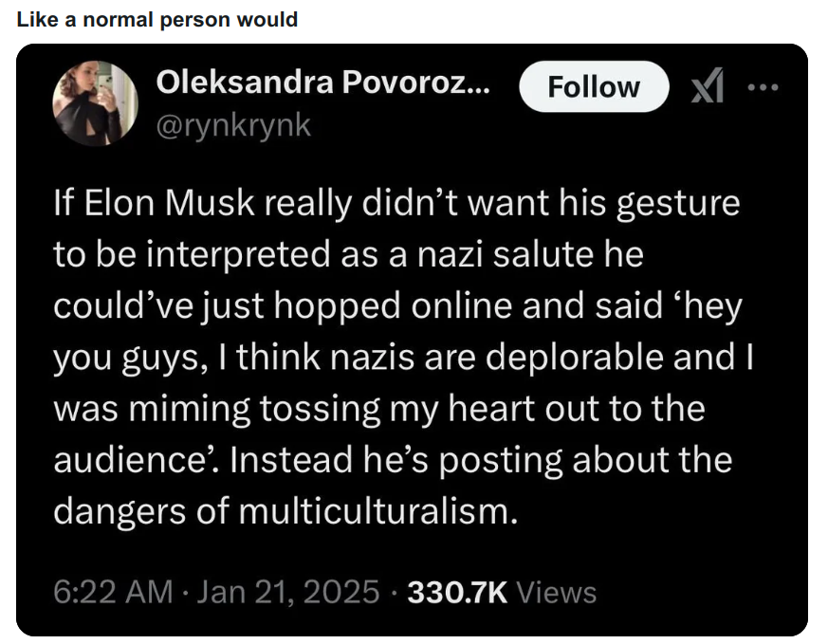This screenshot has height=644, width=828.
Task: Click the Jan 21, 2025 date
Action: pyautogui.click(x=287, y=592)
